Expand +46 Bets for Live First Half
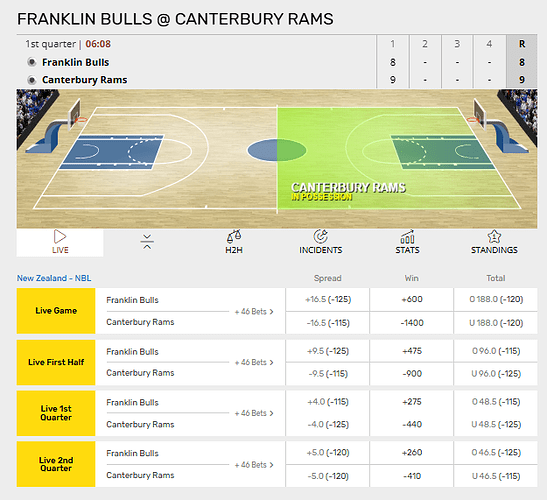The image size is (547, 500). (254, 363)
